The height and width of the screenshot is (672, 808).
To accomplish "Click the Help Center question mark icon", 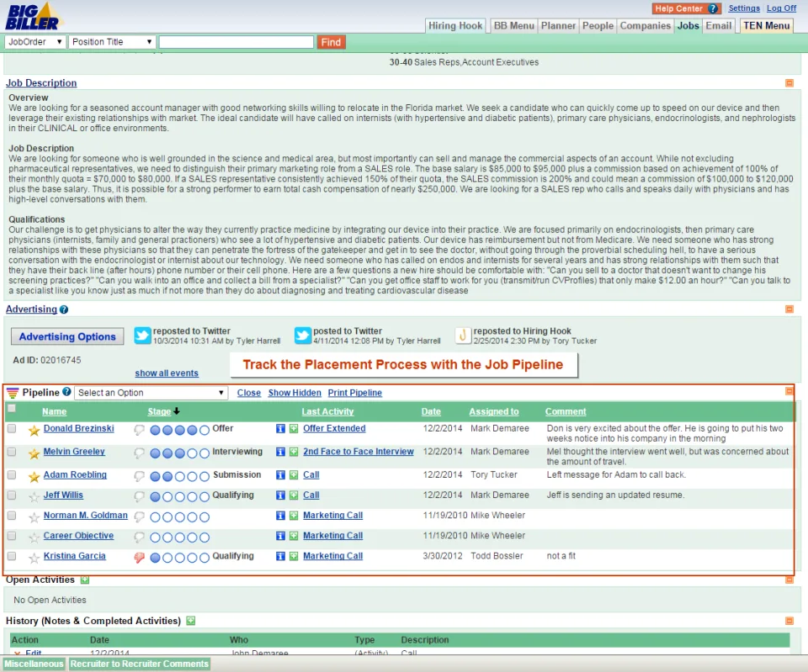I will tap(713, 8).
